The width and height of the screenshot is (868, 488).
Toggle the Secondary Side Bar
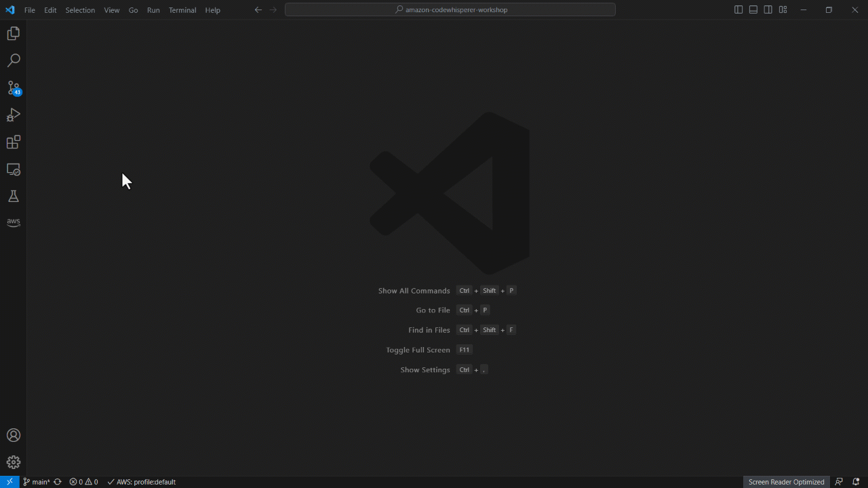click(768, 9)
